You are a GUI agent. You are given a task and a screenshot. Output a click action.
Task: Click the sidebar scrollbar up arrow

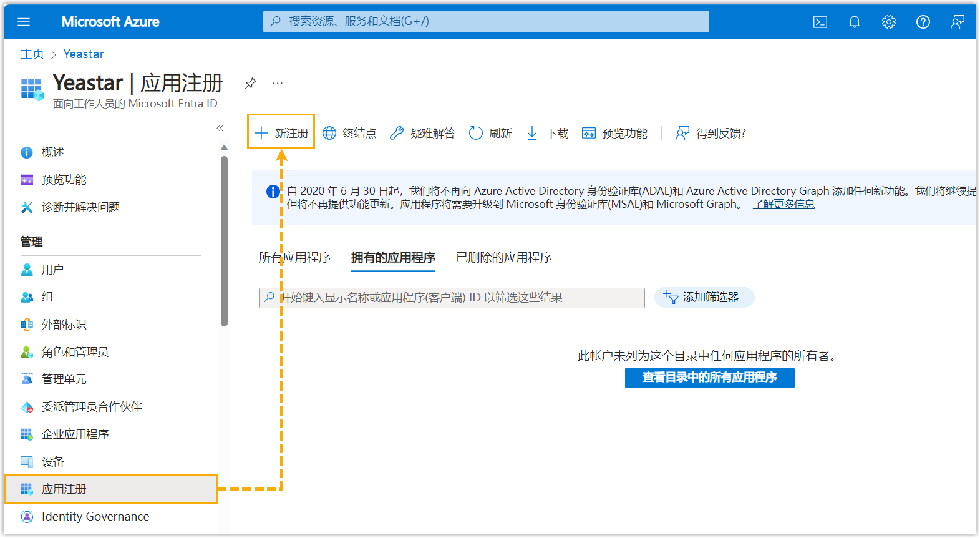[224, 148]
